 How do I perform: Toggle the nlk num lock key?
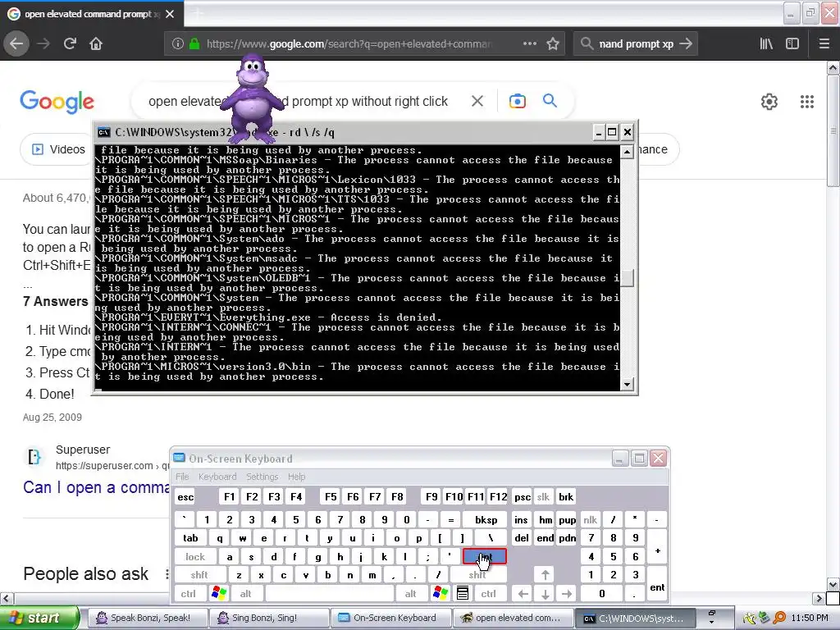click(x=591, y=519)
